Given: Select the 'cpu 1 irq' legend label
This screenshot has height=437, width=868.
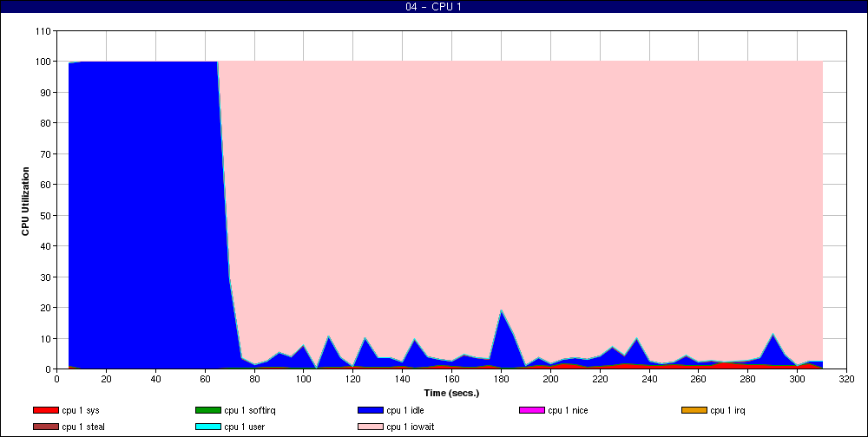Looking at the screenshot, I should tap(728, 410).
